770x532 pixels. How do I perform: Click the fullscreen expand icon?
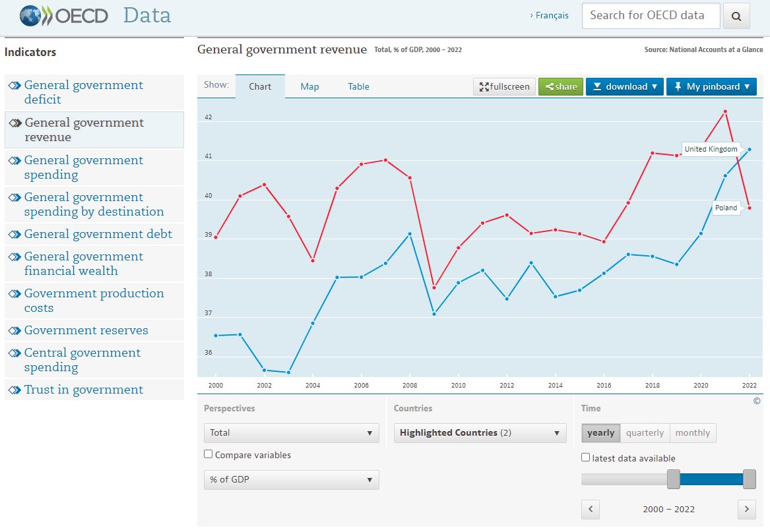click(x=484, y=87)
